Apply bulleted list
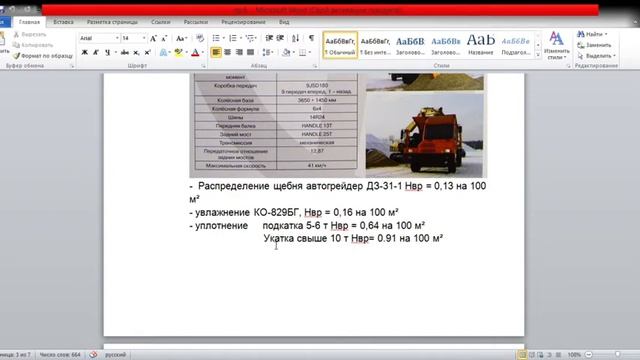Screen dimensions: 640x360 coord(216,38)
